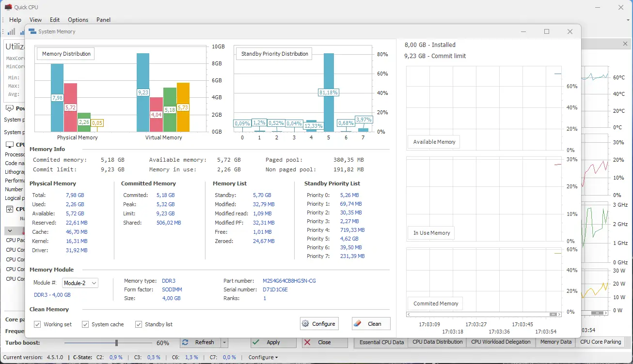Click the 7,98 physical memory bar label

(57, 98)
